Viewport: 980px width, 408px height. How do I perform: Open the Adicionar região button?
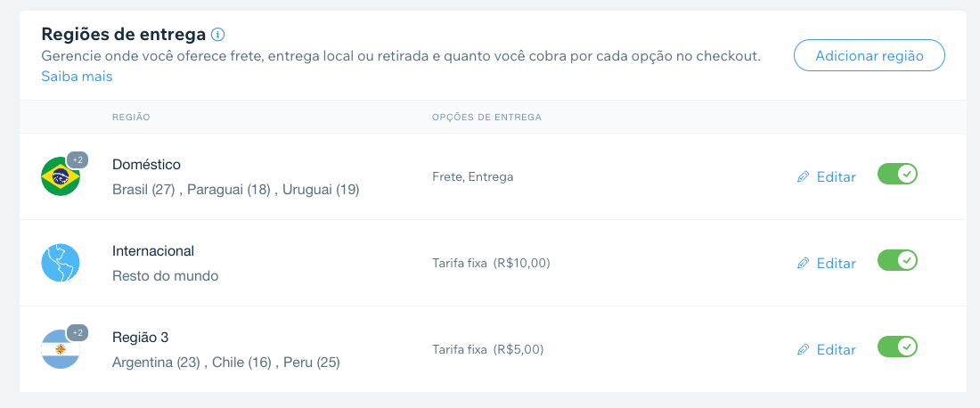[870, 55]
